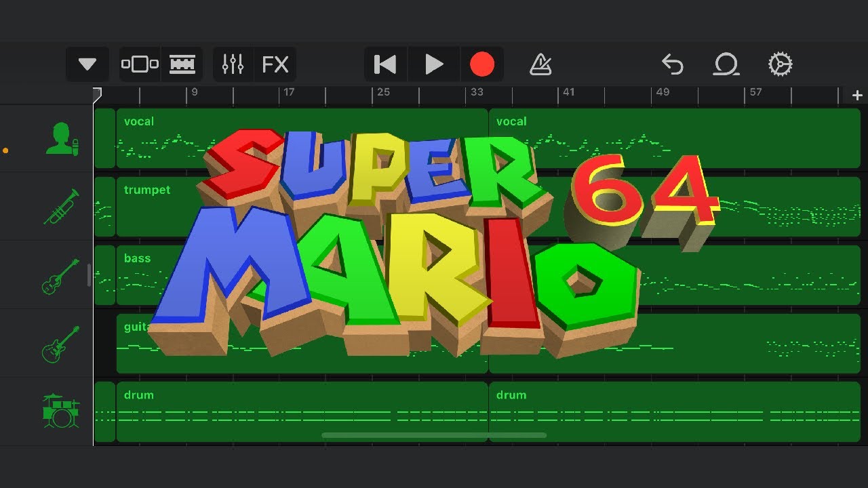This screenshot has height=488, width=868.
Task: Tap ruler at bar 25
Action: [383, 93]
